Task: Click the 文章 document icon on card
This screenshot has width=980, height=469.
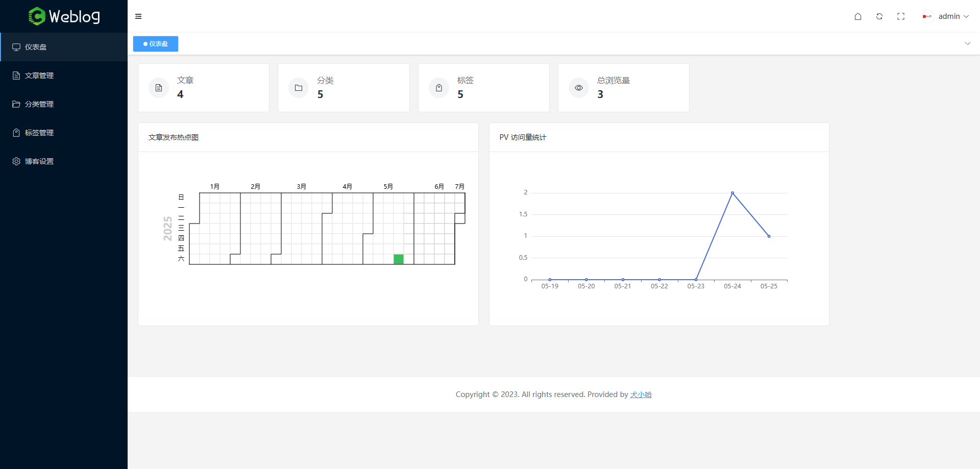Action: (x=159, y=88)
